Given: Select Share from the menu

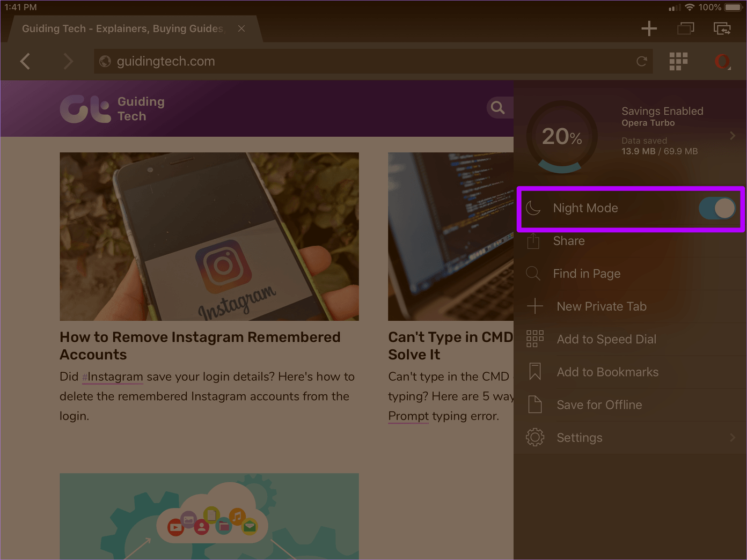Looking at the screenshot, I should pos(569,241).
